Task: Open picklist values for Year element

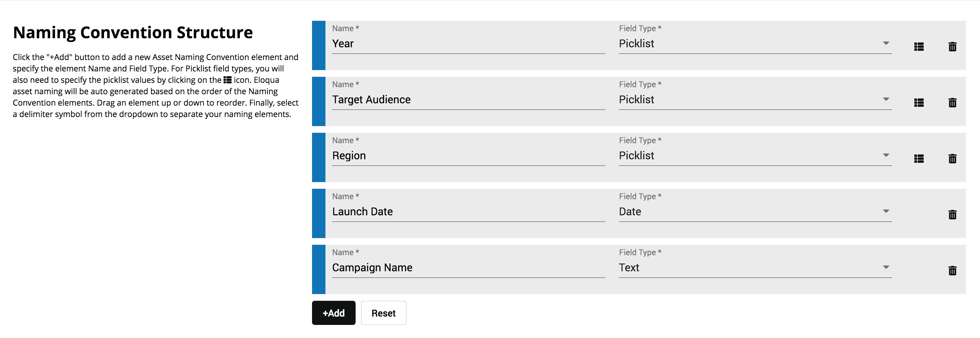Action: click(x=919, y=47)
